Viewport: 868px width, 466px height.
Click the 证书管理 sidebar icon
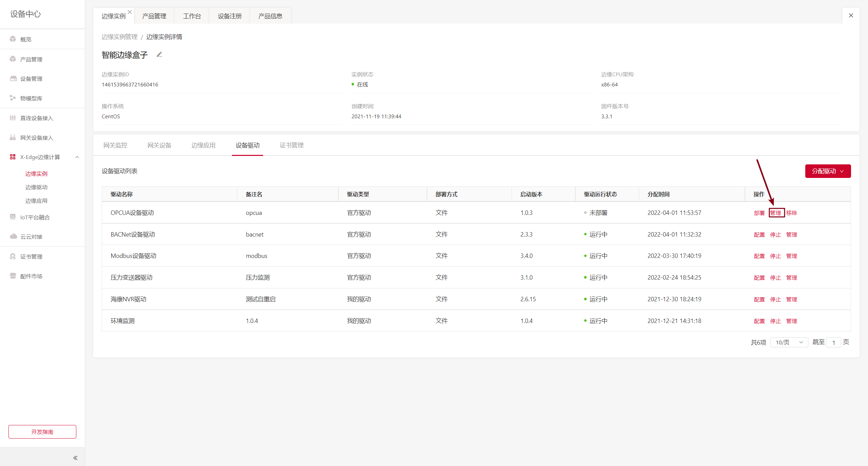(x=13, y=256)
